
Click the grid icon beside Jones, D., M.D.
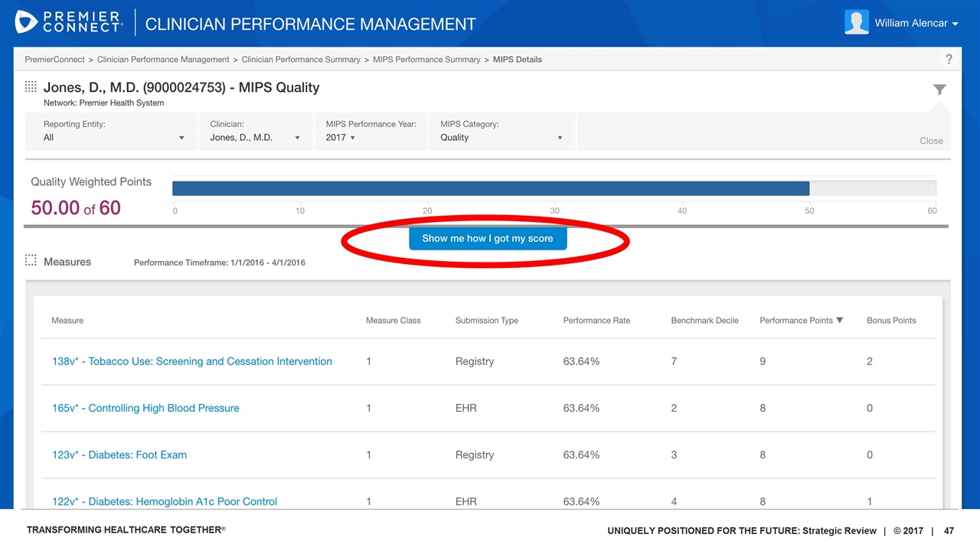tap(31, 86)
